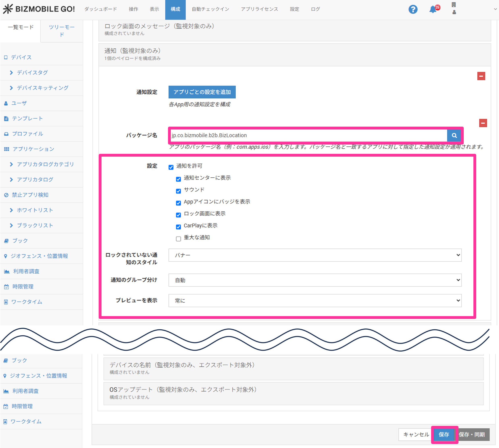Switch to the ツリーモード tab
499x448 pixels.
(62, 31)
